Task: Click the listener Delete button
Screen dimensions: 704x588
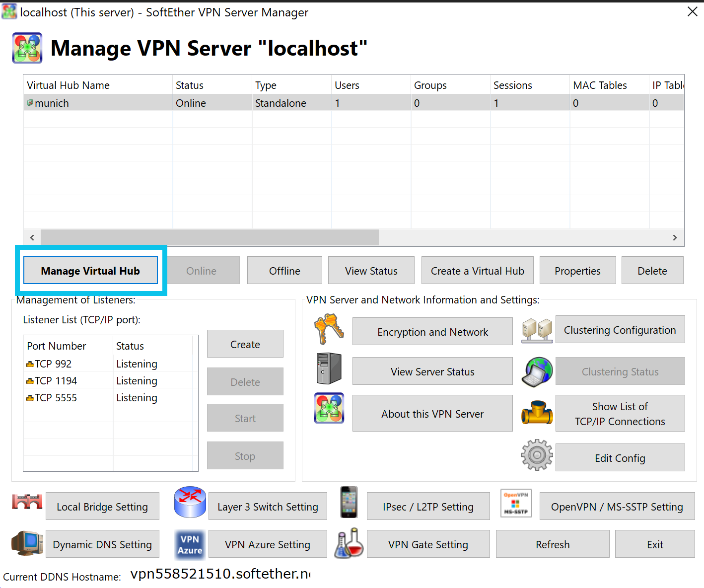Action: [245, 381]
